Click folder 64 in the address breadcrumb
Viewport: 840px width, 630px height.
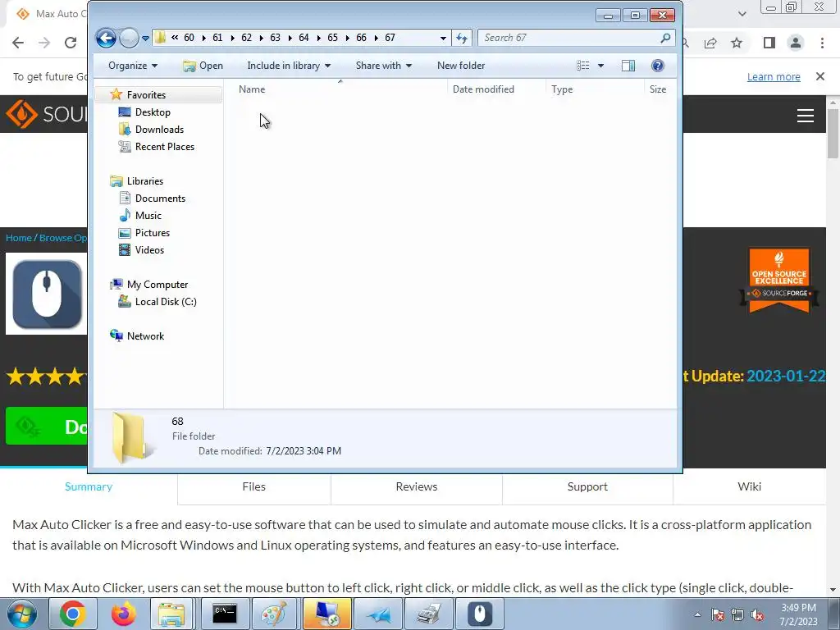[x=304, y=38]
